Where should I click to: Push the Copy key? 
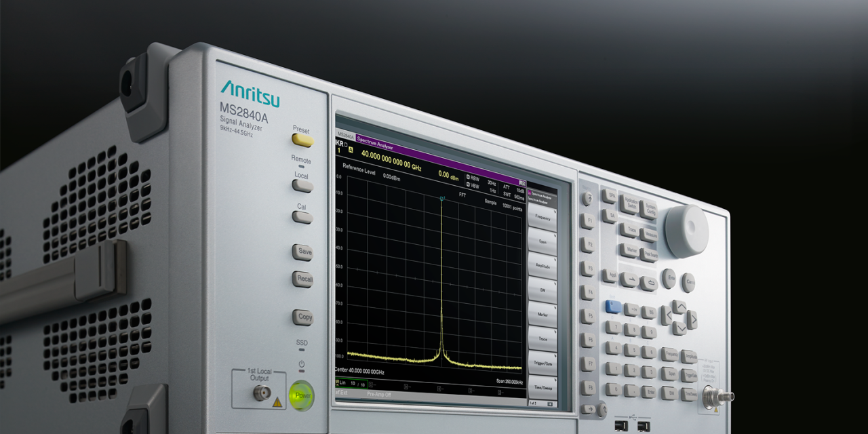[302, 317]
